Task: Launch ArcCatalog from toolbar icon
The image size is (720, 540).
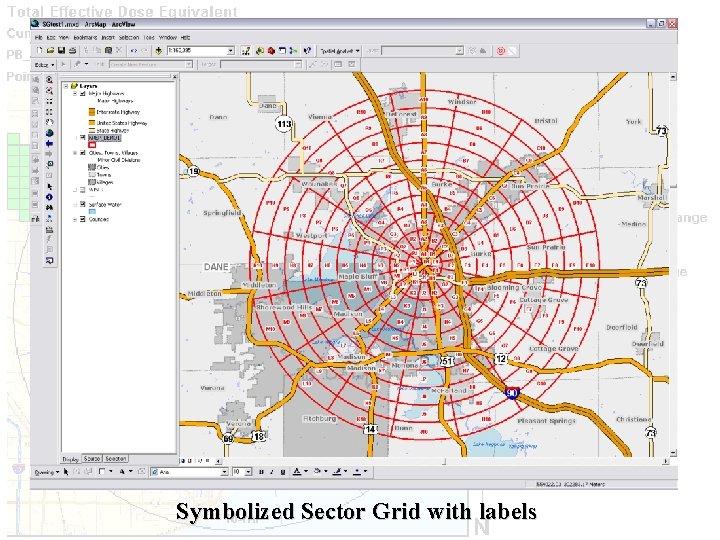Action: click(259, 51)
